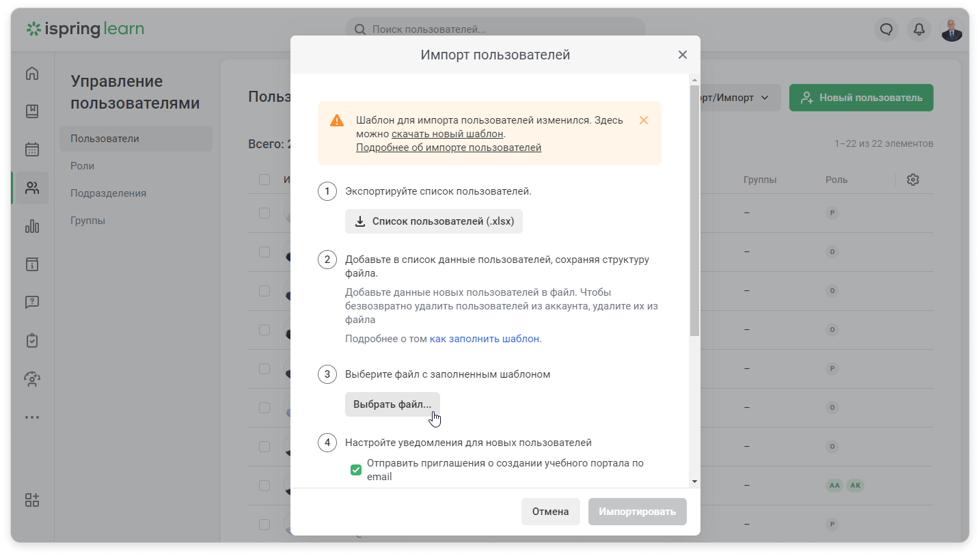Dismiss the orange template warning banner
This screenshot has width=980, height=556.
point(643,120)
